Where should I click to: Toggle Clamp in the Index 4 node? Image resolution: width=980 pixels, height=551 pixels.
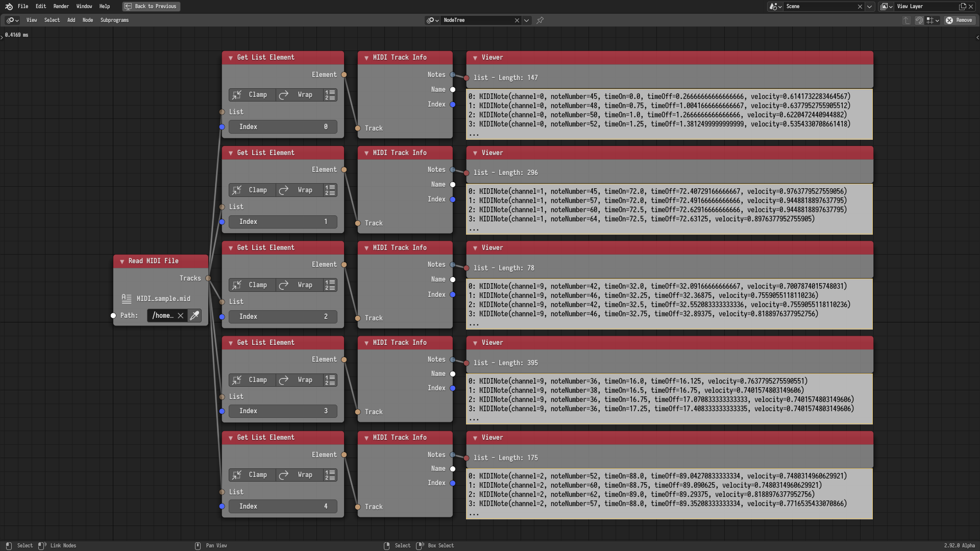click(x=252, y=475)
